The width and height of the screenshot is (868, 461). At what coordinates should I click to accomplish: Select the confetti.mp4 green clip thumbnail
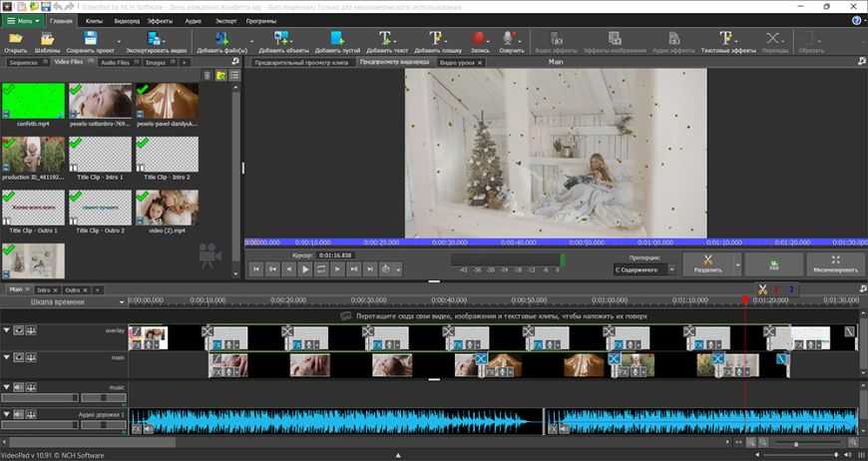click(x=33, y=102)
